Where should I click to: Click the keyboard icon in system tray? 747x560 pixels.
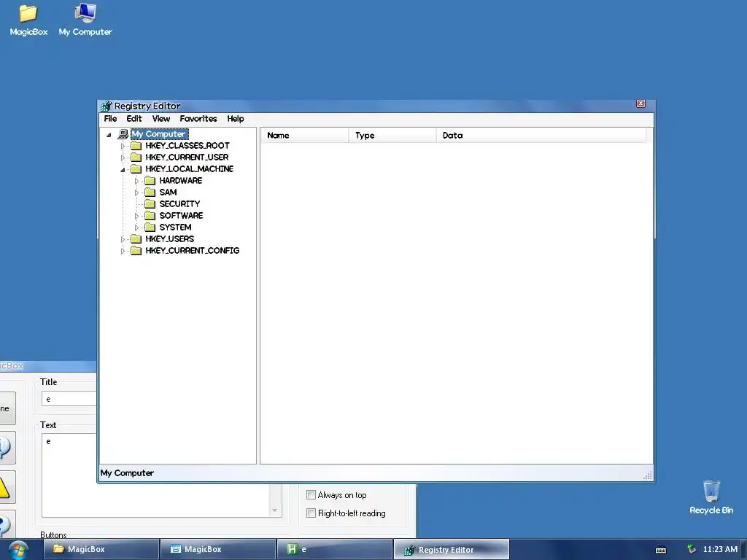pyautogui.click(x=661, y=550)
